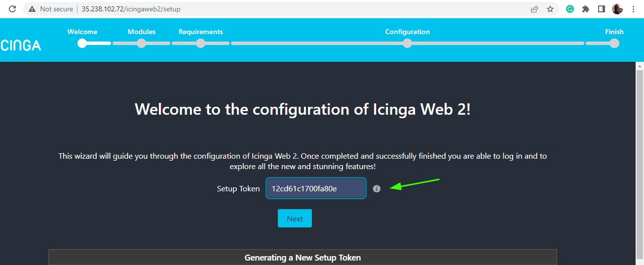
Task: Click the Setup Token info icon
Action: 377,188
